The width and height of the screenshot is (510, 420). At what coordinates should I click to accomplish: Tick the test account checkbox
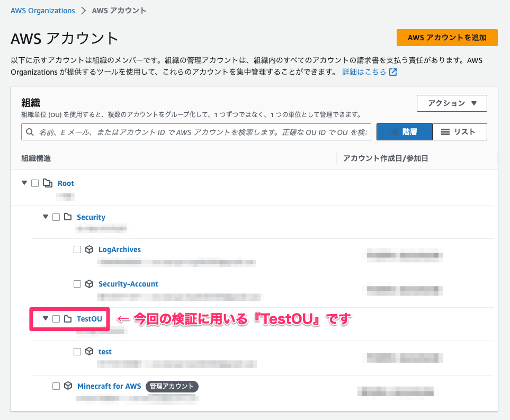tap(77, 352)
